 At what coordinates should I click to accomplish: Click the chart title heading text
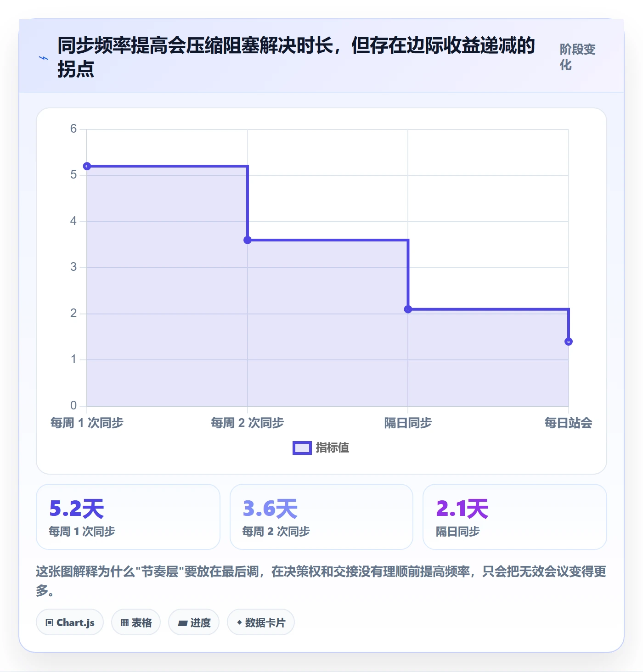click(296, 57)
